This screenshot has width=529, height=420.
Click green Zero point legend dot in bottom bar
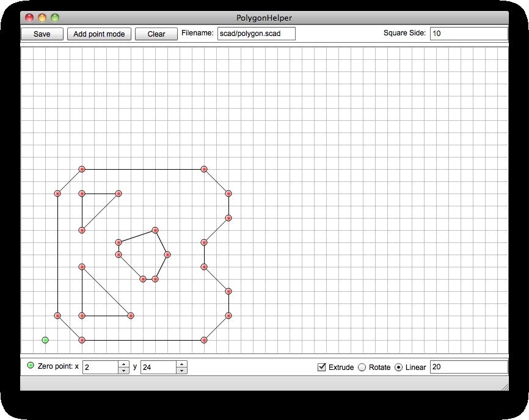tap(31, 365)
